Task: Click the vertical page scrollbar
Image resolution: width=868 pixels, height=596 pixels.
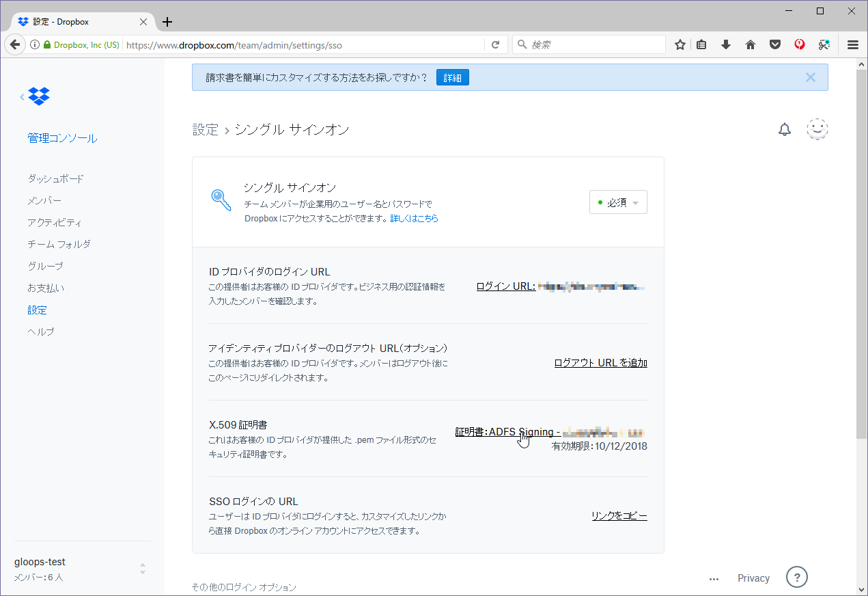Action: click(862, 253)
